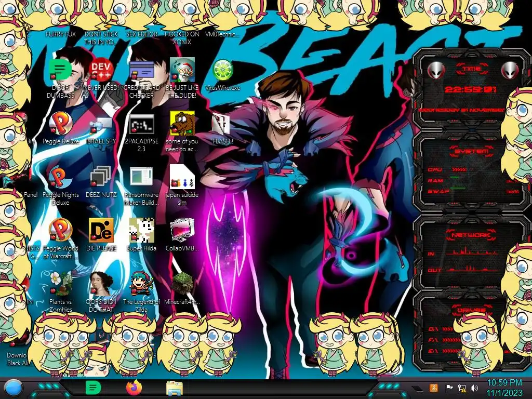Click the E:\ drive entry in Drives gadget
The height and width of the screenshot is (399, 532).
pyautogui.click(x=445, y=351)
